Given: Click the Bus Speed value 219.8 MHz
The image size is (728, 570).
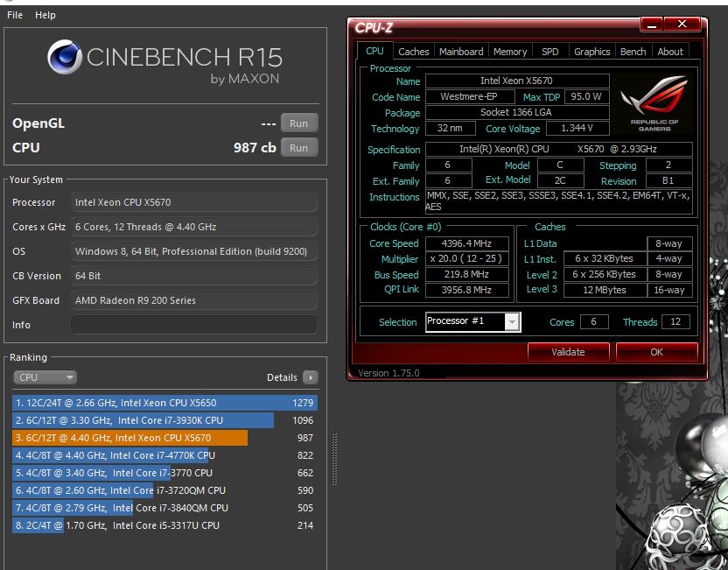Looking at the screenshot, I should 466,274.
